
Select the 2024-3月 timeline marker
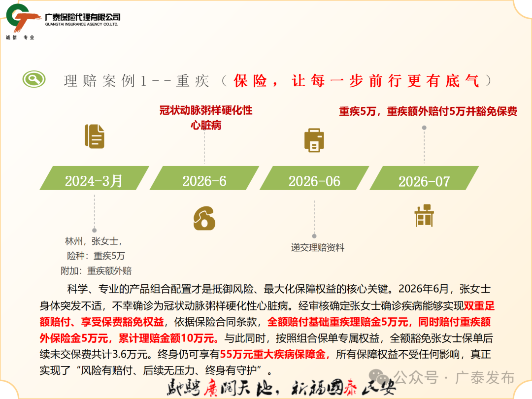pos(94,178)
